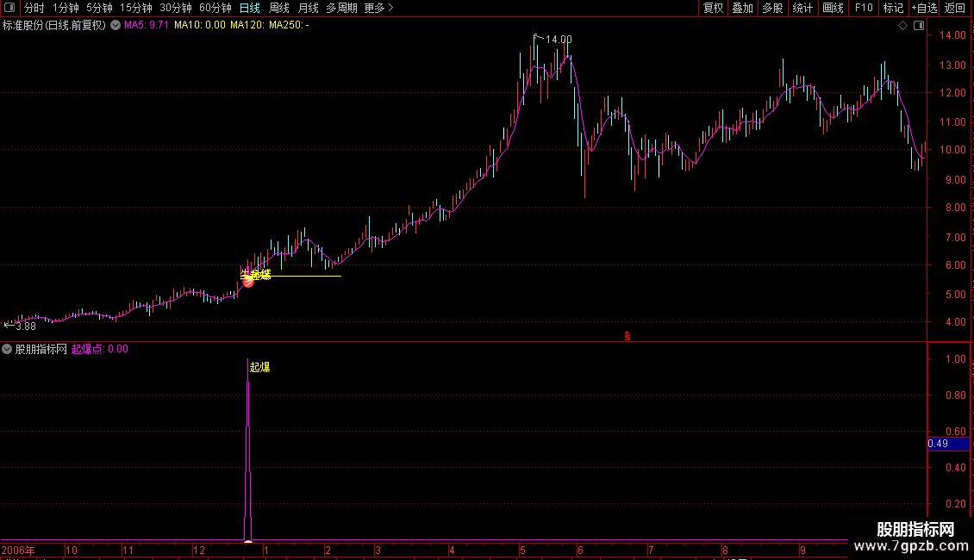The width and height of the screenshot is (974, 560).
Task: Click the month 5 marker on time axis
Action: click(x=522, y=550)
